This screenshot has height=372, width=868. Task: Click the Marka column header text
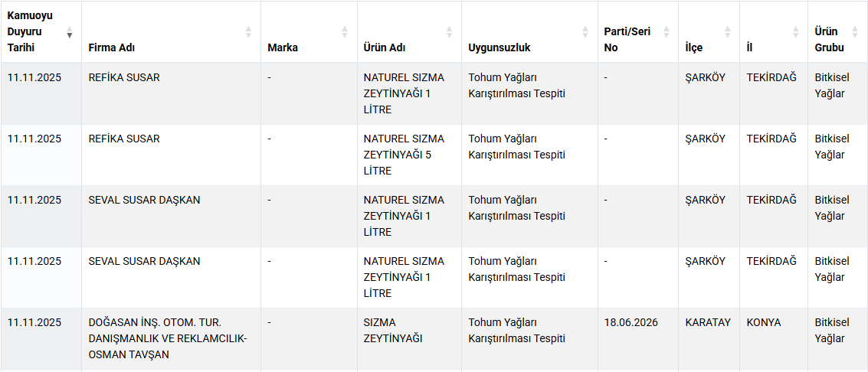[283, 47]
